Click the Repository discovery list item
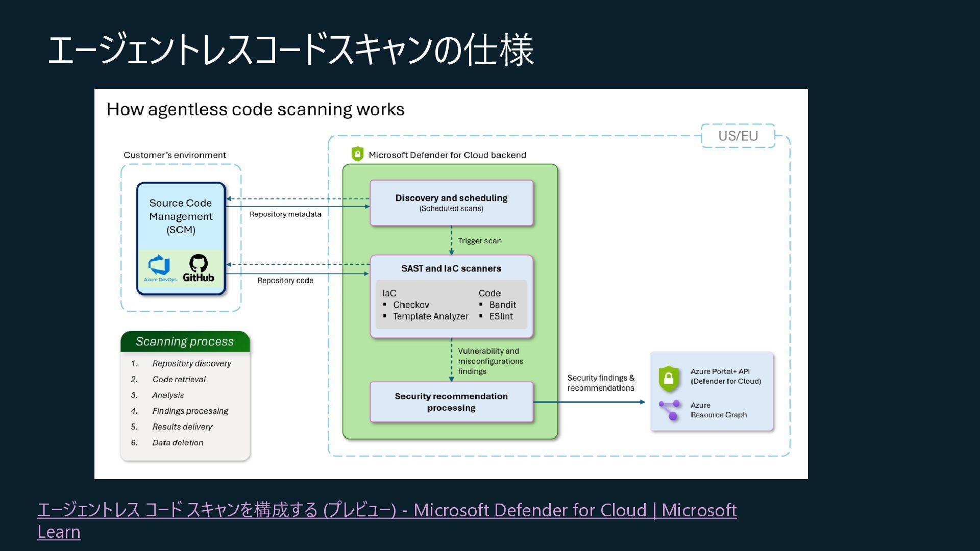This screenshot has height=551, width=980. (x=191, y=363)
